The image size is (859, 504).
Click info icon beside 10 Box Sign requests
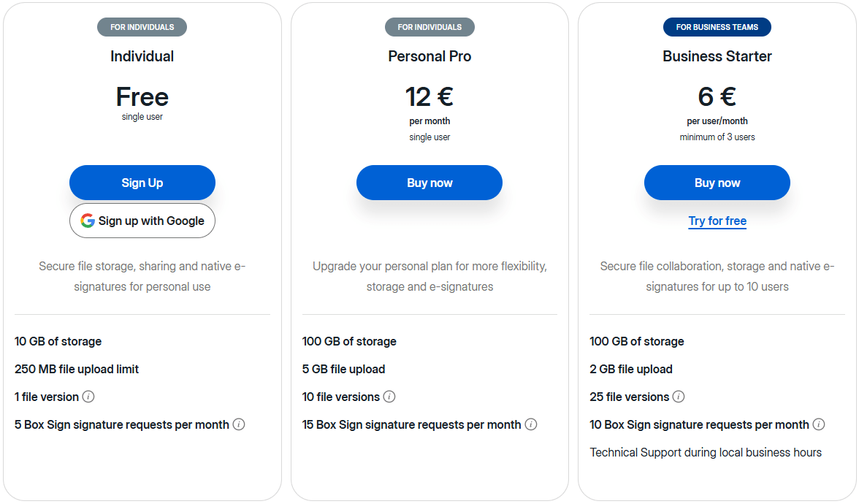click(819, 424)
